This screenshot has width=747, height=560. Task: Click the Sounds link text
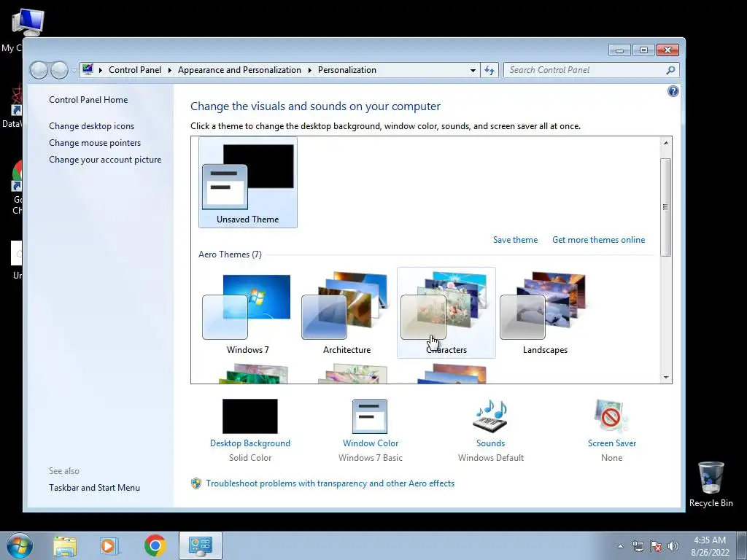coord(491,443)
